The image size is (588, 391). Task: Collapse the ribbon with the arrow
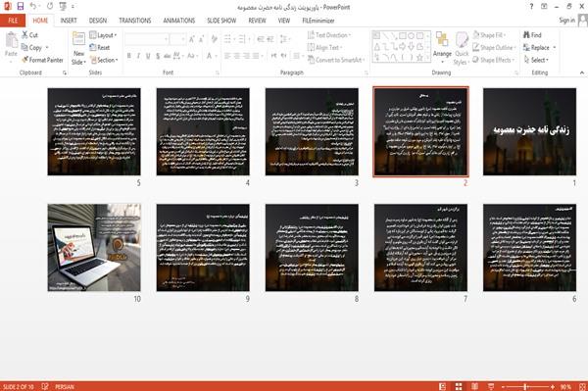pyautogui.click(x=581, y=73)
